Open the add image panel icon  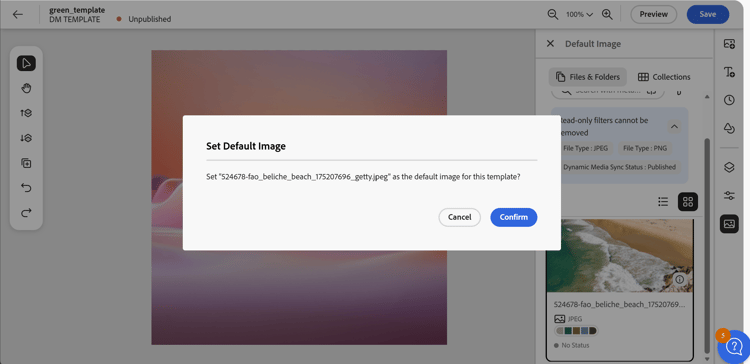(729, 44)
